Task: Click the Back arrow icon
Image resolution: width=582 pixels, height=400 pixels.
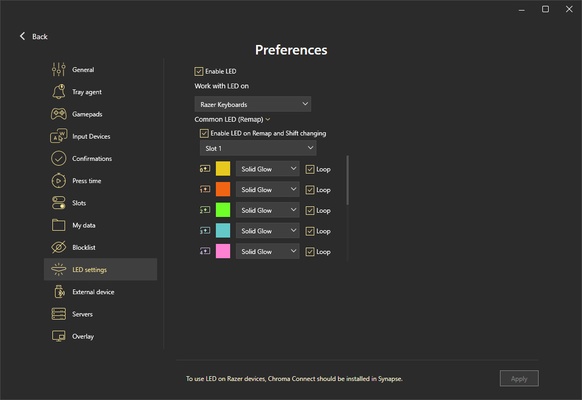Action: 22,36
